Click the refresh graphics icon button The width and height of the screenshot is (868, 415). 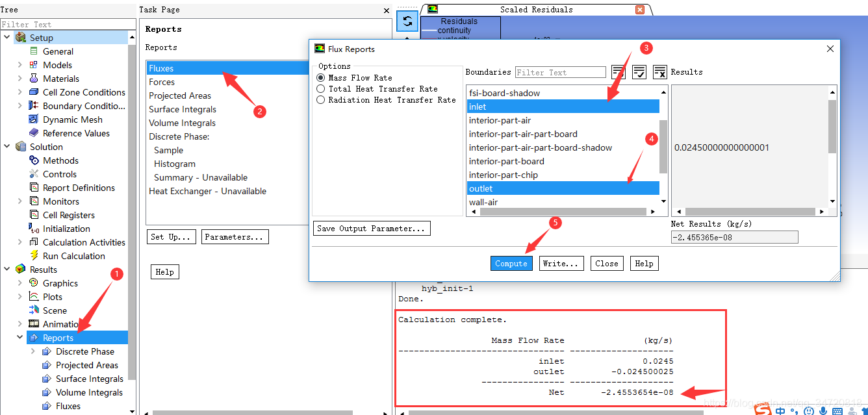pyautogui.click(x=407, y=21)
